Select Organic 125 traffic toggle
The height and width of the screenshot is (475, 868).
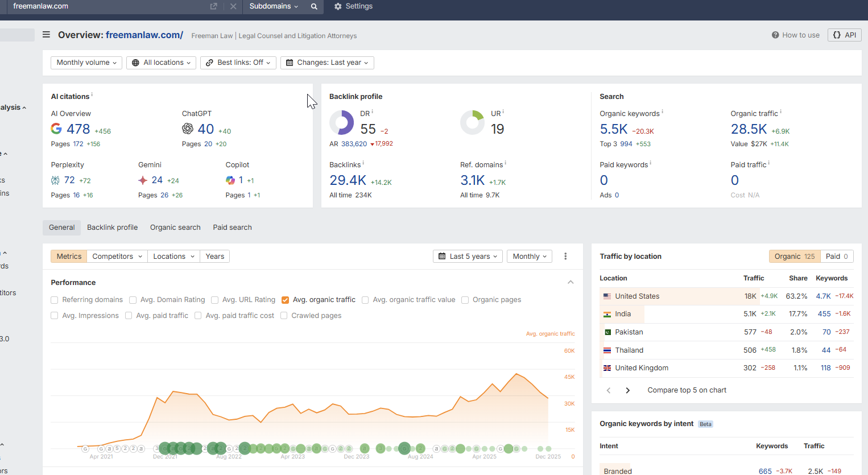click(795, 257)
